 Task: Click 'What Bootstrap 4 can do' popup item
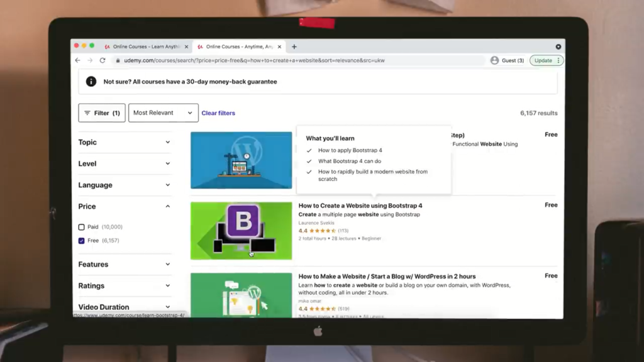[350, 162]
